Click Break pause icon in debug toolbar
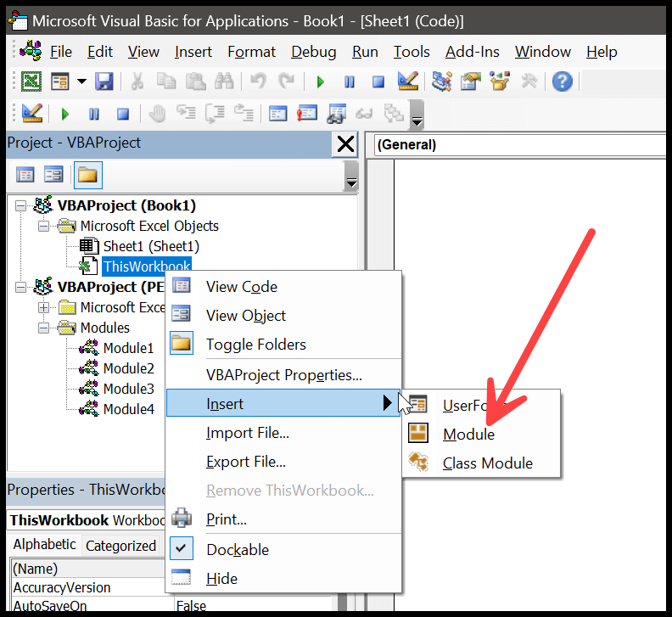Viewport: 672px width, 617px height. (94, 114)
